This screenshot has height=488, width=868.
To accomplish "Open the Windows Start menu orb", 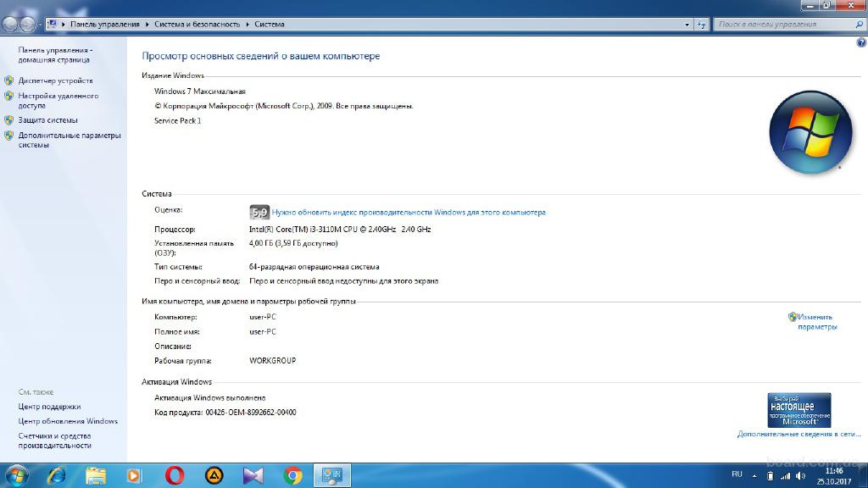I will (x=16, y=475).
